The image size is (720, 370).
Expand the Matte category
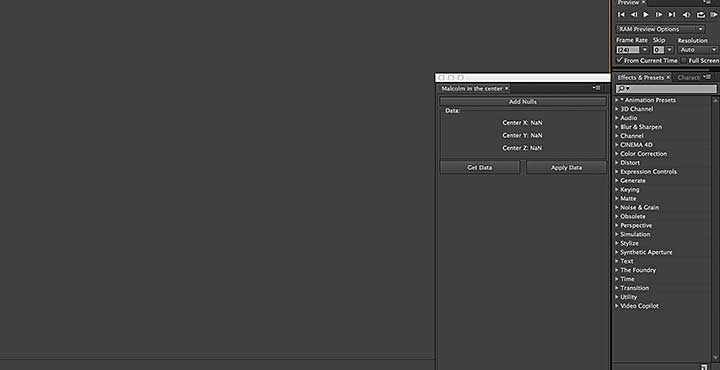point(617,198)
